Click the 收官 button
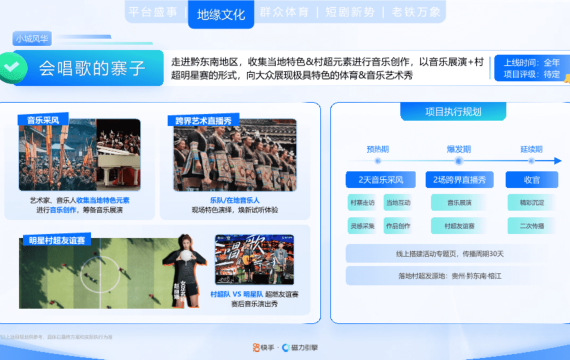 coord(532,180)
